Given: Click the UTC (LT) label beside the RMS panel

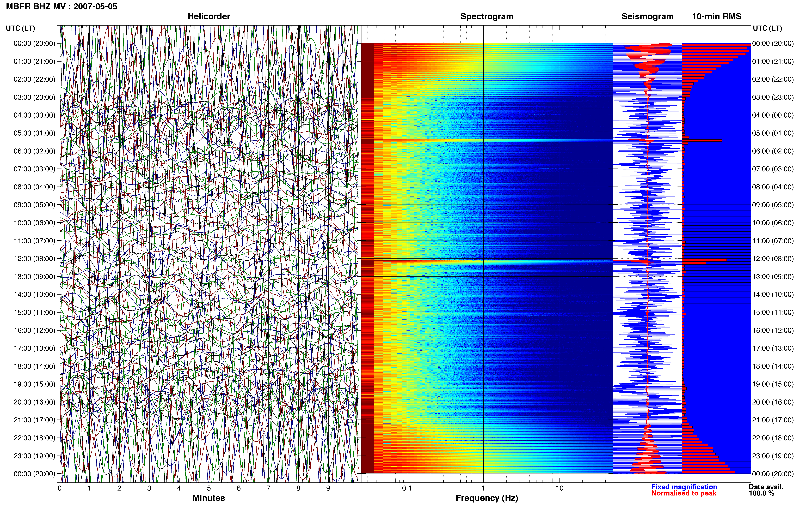Looking at the screenshot, I should coord(767,28).
